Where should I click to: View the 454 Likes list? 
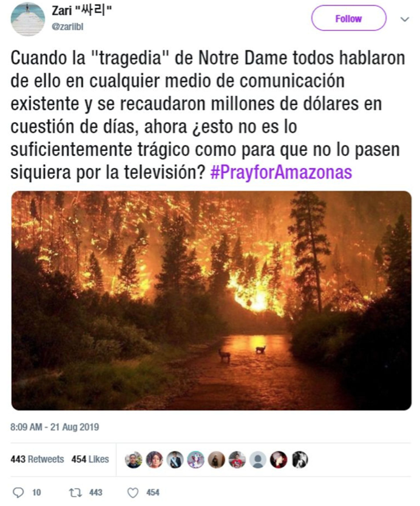click(x=90, y=459)
